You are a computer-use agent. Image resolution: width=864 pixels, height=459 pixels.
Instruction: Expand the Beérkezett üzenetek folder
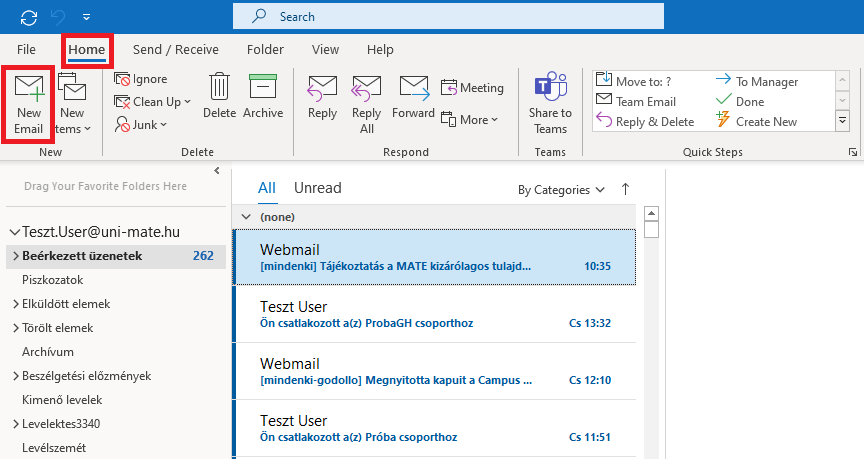pos(16,256)
